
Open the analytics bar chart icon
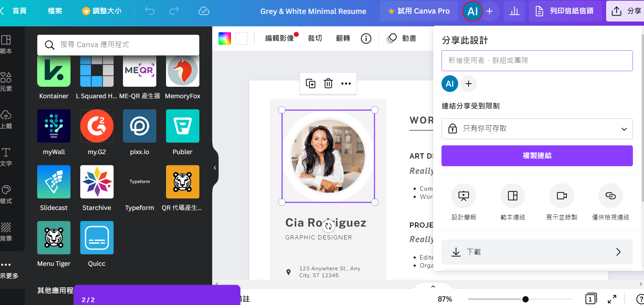pyautogui.click(x=514, y=11)
